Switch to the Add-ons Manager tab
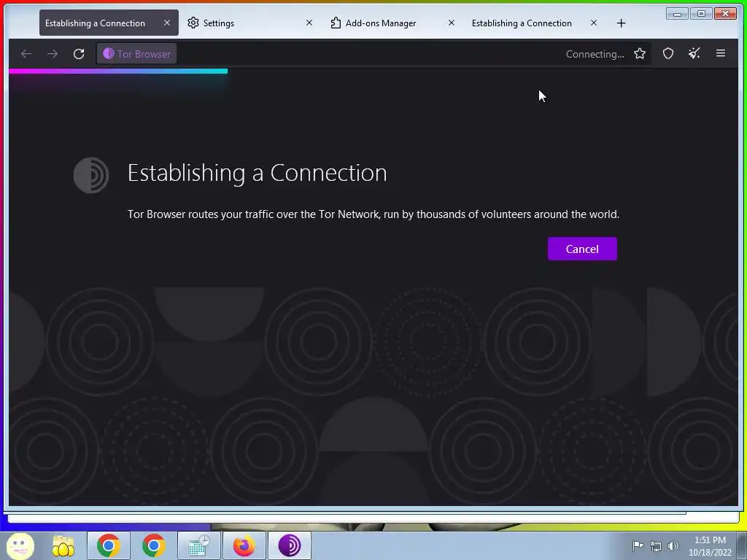The height and width of the screenshot is (560, 747). point(392,23)
